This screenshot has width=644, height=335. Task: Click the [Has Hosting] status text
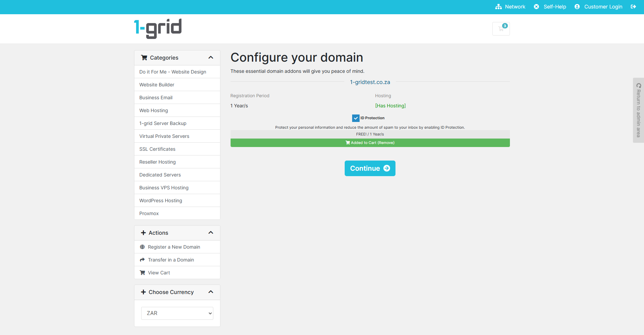390,106
